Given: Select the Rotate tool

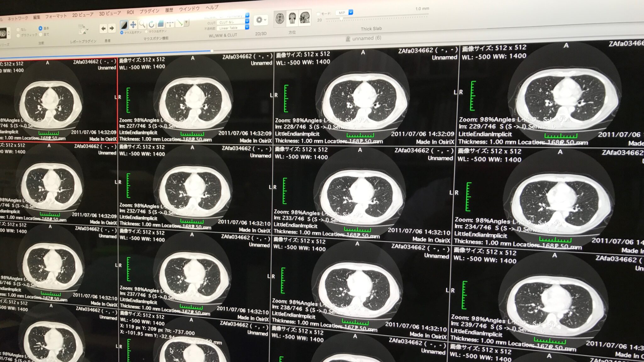Looking at the screenshot, I should pyautogui.click(x=151, y=24).
